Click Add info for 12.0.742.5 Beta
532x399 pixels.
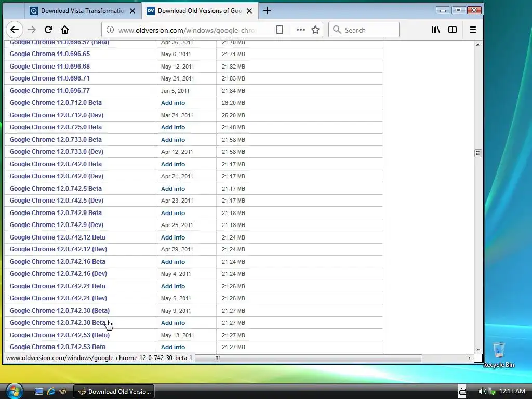tap(173, 188)
